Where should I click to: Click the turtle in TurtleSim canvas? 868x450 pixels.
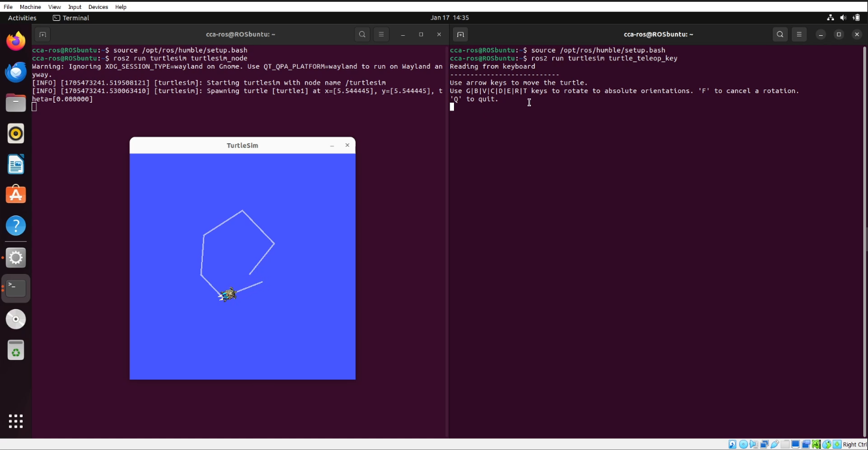[x=228, y=294]
